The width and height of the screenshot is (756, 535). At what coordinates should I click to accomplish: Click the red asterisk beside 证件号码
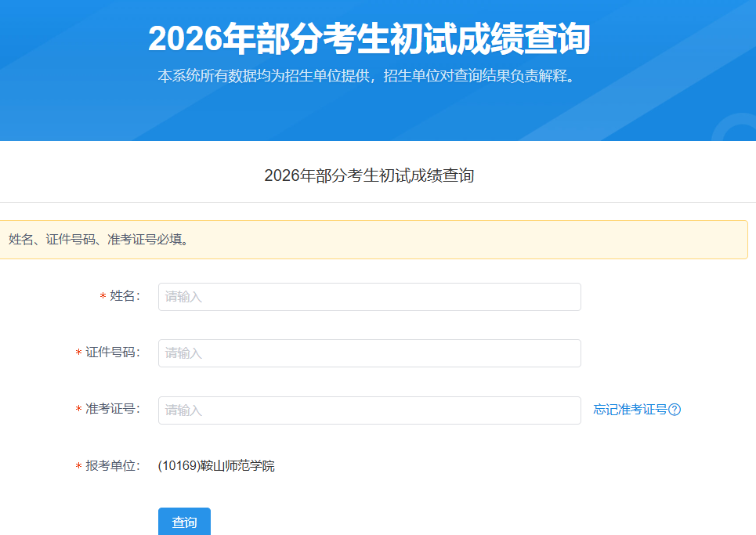click(78, 353)
